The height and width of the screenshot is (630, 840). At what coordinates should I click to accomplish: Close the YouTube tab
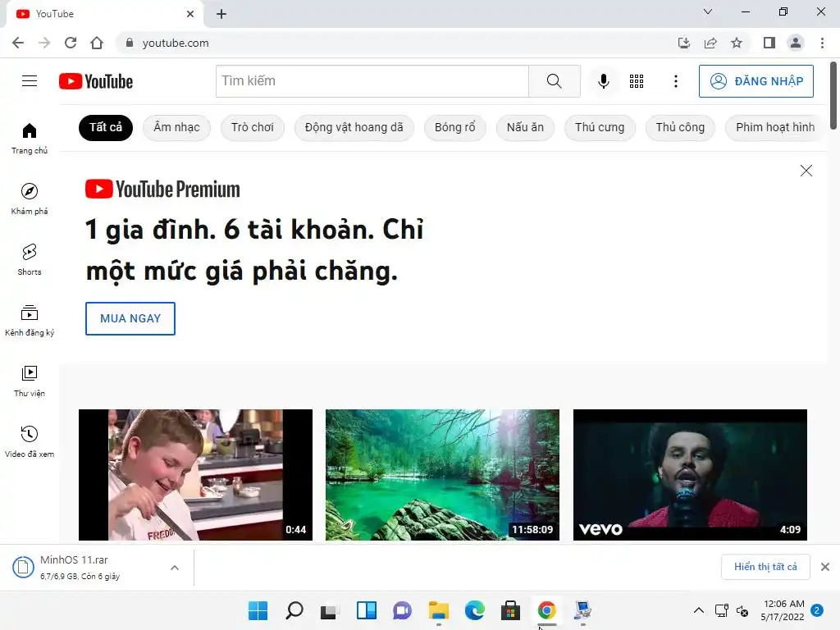pyautogui.click(x=190, y=14)
